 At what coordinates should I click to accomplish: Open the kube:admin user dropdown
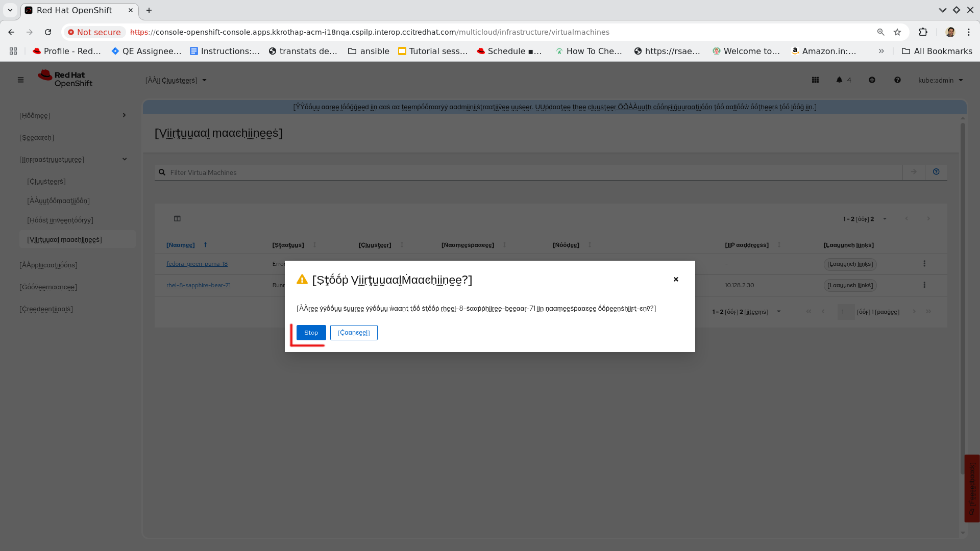coord(940,80)
